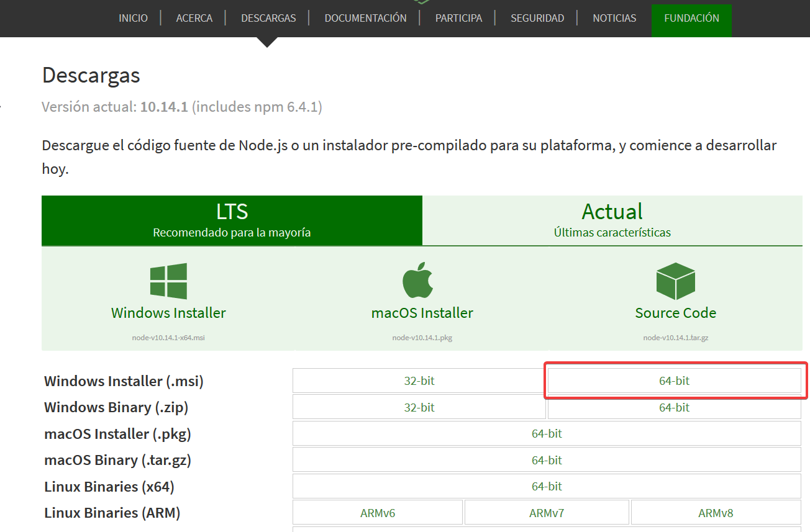Click the Linux Binaries (x64) row label

pos(109,486)
